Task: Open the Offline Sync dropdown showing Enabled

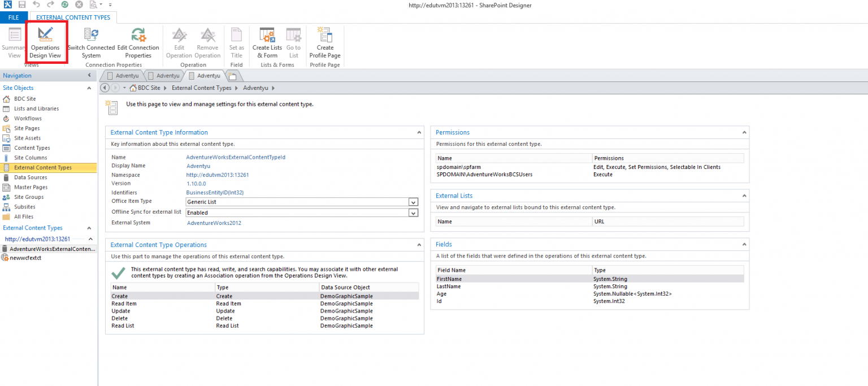Action: 413,212
